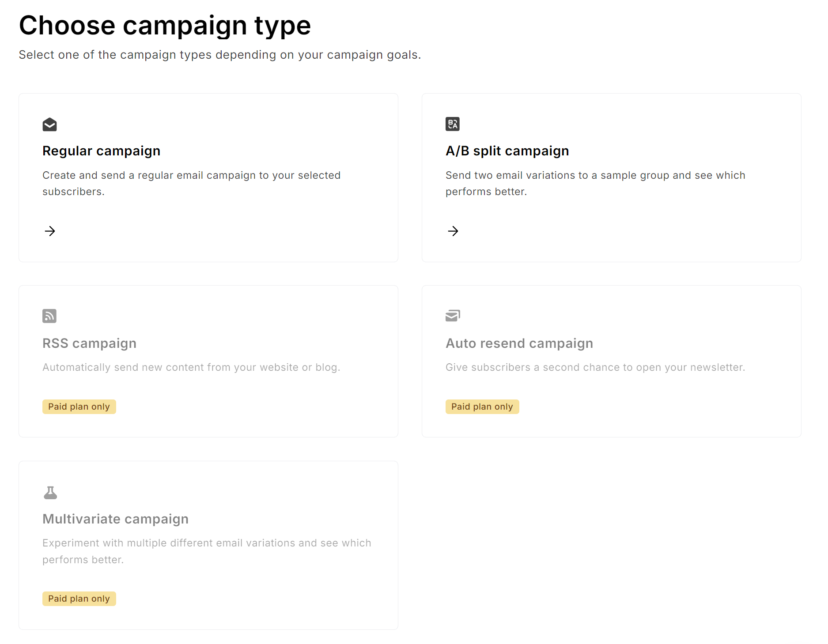Click the RSS feed icon
The width and height of the screenshot is (828, 644).
point(49,316)
